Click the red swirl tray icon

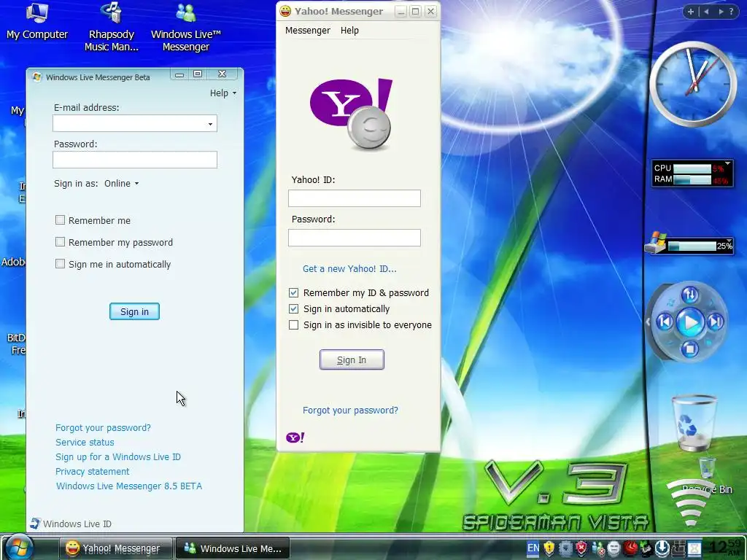630,548
